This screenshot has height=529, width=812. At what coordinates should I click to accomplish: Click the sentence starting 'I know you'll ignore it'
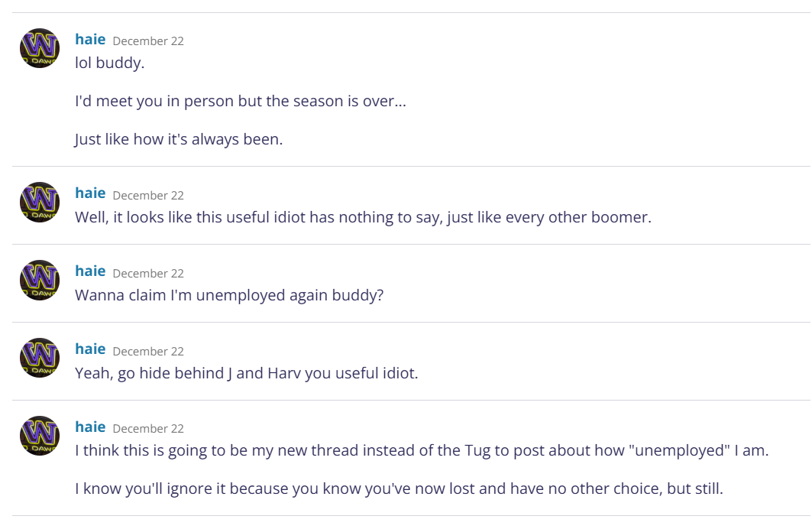click(399, 488)
